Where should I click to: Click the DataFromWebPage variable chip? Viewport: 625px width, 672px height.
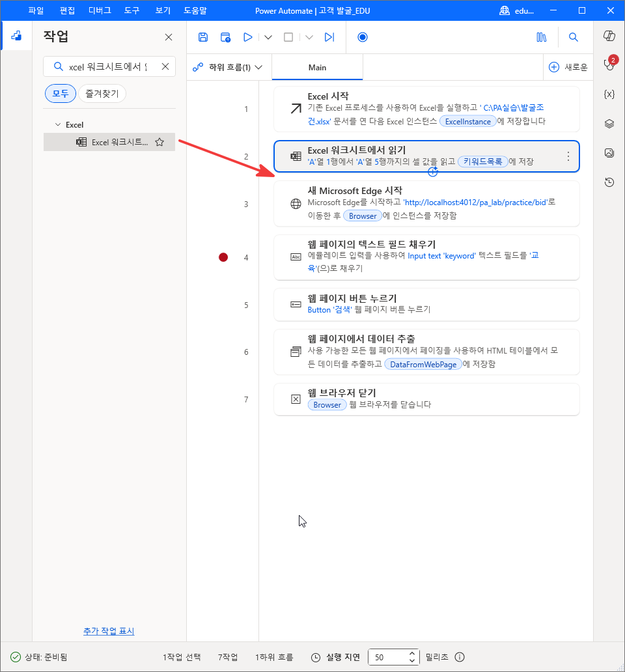pos(423,364)
